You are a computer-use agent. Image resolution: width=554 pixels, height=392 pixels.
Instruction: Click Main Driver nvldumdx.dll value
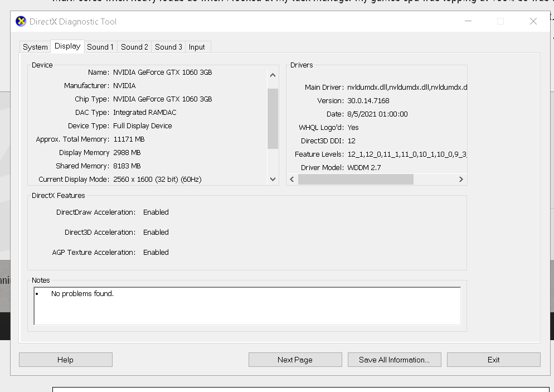point(407,88)
